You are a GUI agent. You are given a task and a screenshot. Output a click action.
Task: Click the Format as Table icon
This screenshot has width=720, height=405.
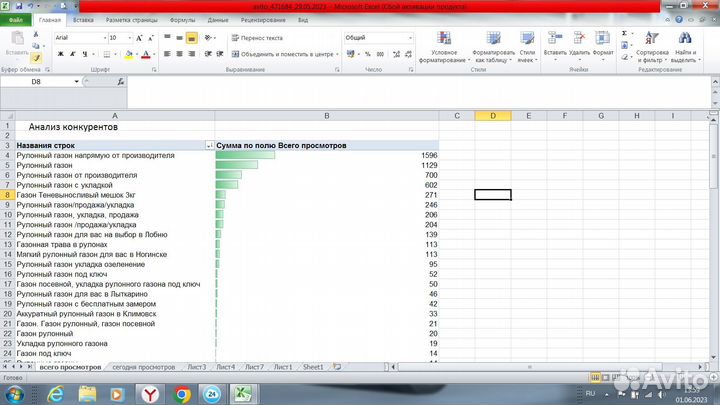(x=493, y=42)
